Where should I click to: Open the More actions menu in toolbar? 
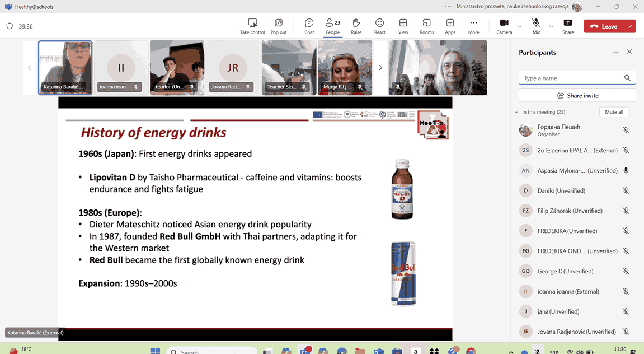point(473,26)
